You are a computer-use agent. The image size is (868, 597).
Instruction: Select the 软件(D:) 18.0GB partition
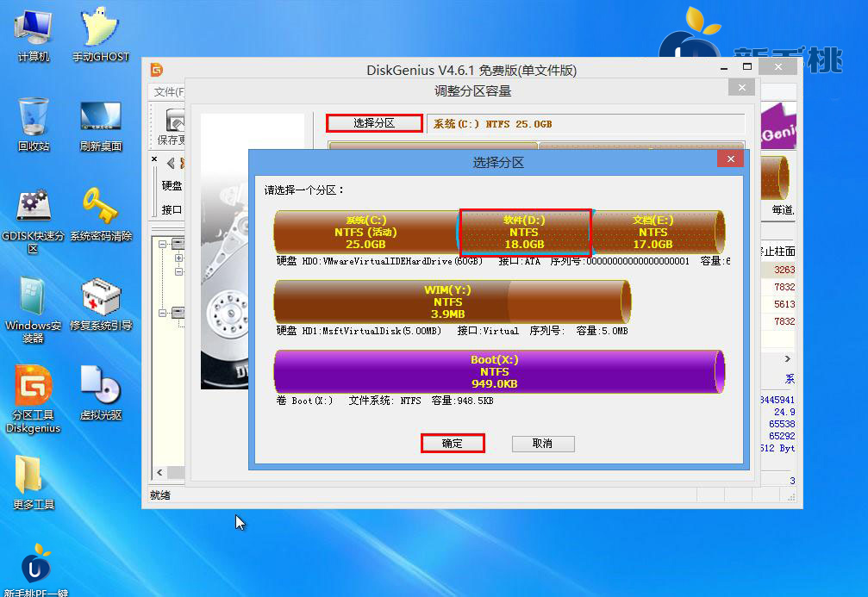(x=525, y=233)
